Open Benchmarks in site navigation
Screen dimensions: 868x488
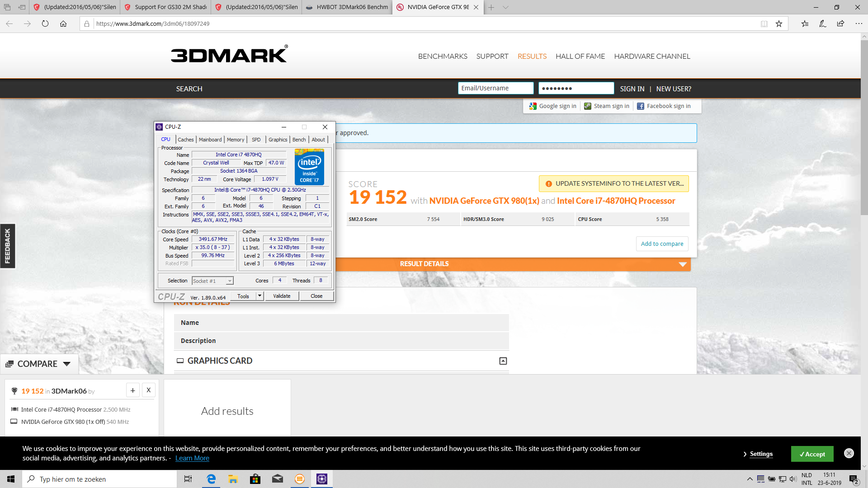pyautogui.click(x=443, y=56)
